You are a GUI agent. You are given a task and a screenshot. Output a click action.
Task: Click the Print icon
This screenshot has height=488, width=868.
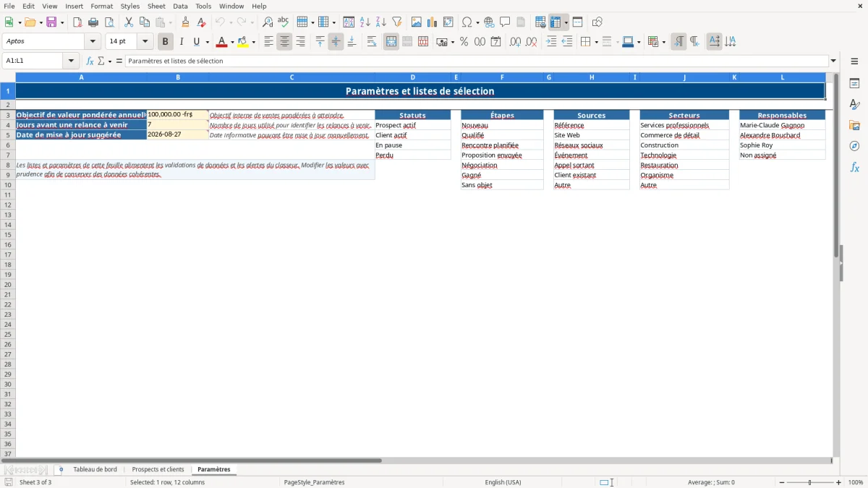tap(93, 22)
